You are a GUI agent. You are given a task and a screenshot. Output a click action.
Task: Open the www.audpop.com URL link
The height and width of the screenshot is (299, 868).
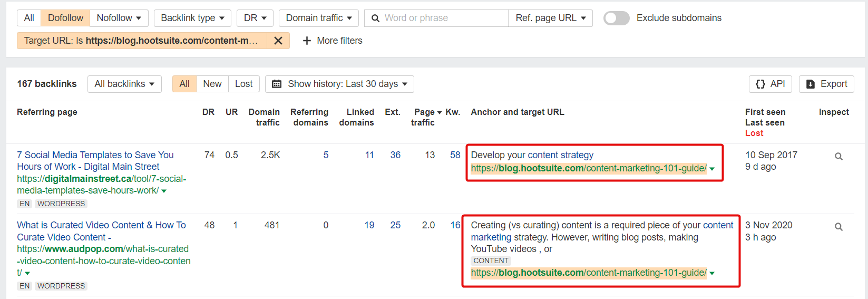click(104, 261)
